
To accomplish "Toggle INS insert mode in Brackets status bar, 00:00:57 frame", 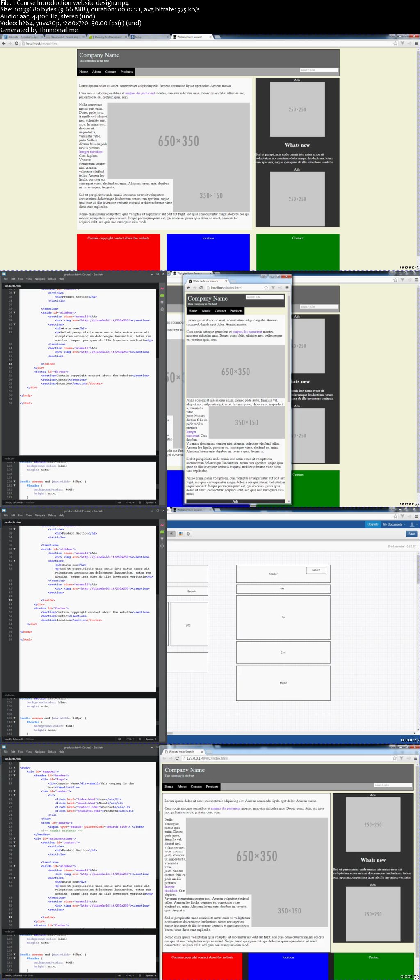I will [119, 503].
